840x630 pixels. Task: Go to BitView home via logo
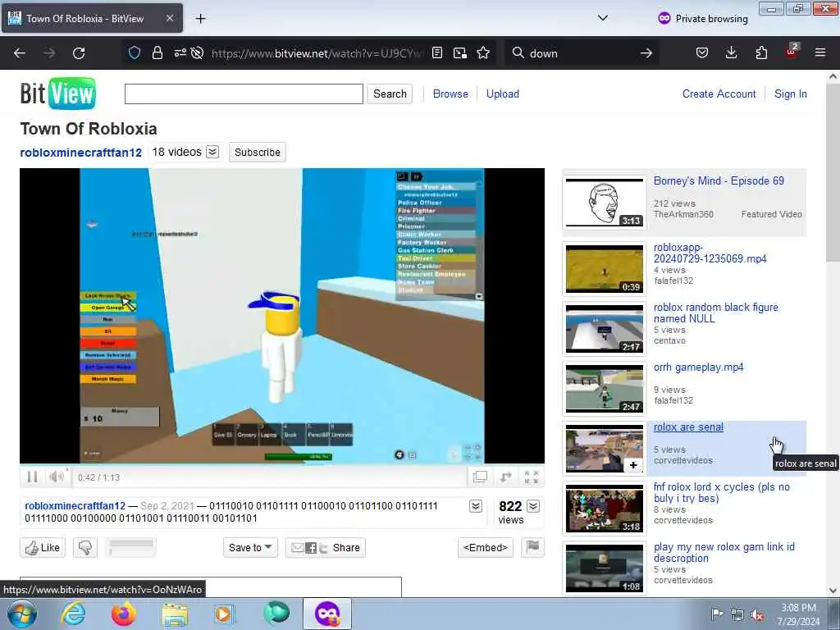58,94
